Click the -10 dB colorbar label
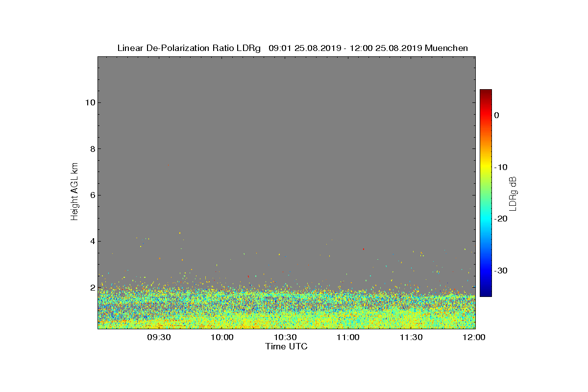Viewport: 588px width, 392px height. pyautogui.click(x=501, y=167)
